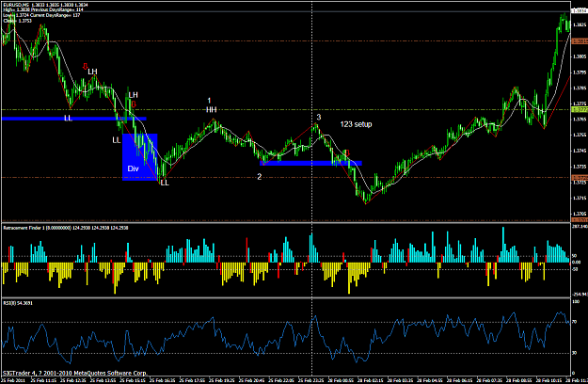588x384 pixels.
Task: Click the Retracement Finder scale value -50
Action: pyautogui.click(x=575, y=269)
